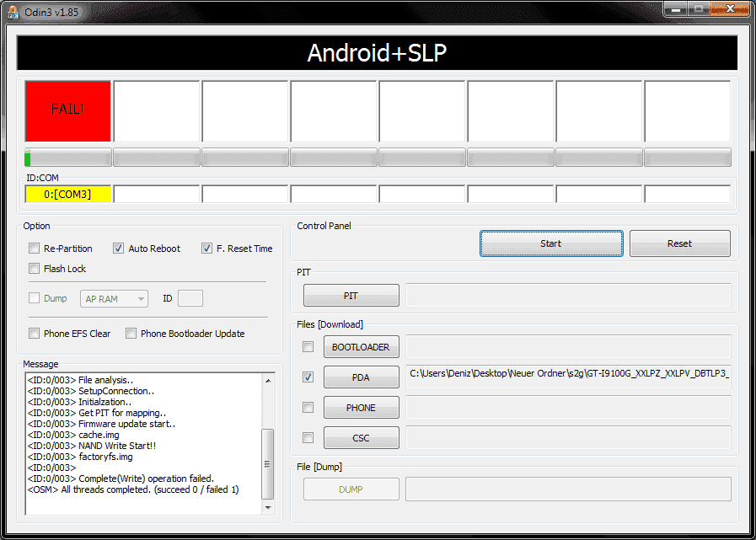Click the PHONE path field

[x=568, y=408]
